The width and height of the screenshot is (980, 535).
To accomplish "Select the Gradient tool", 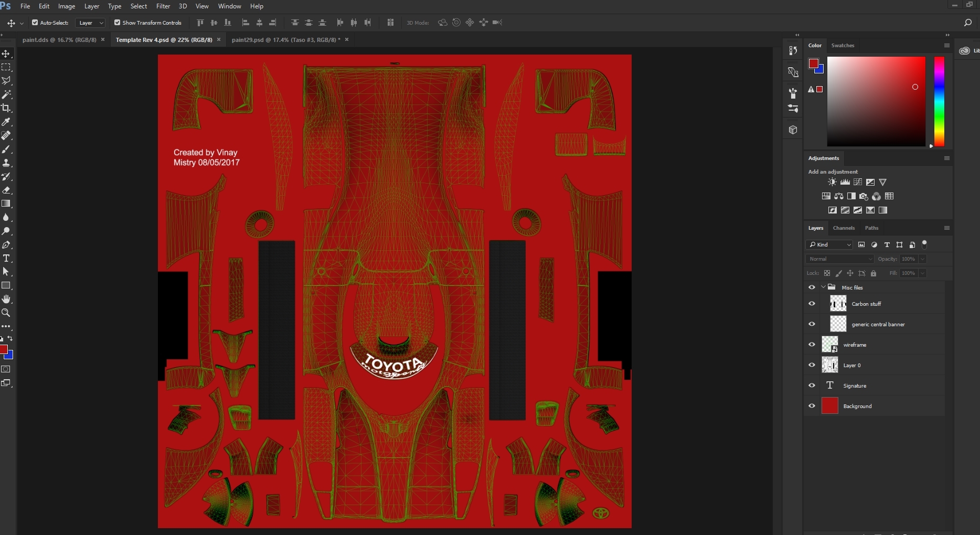I will [6, 204].
